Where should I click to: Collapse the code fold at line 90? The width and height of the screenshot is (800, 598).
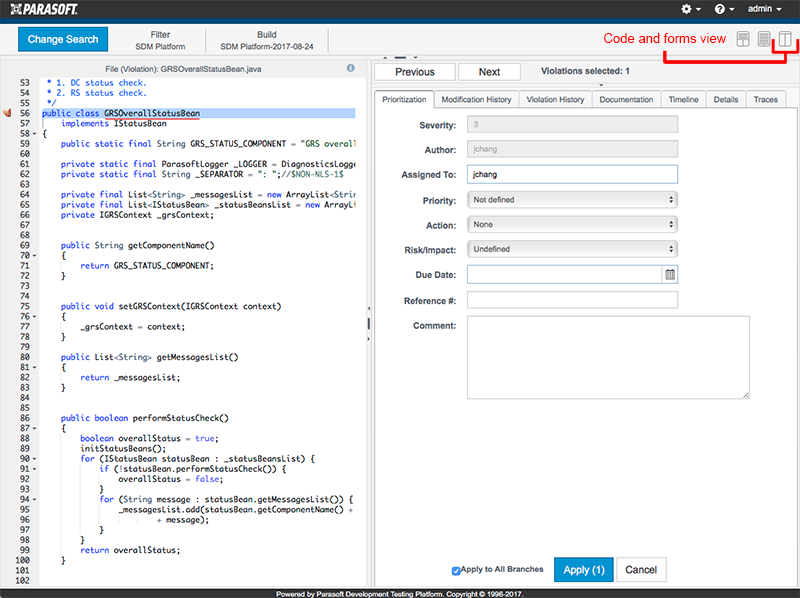[x=34, y=459]
